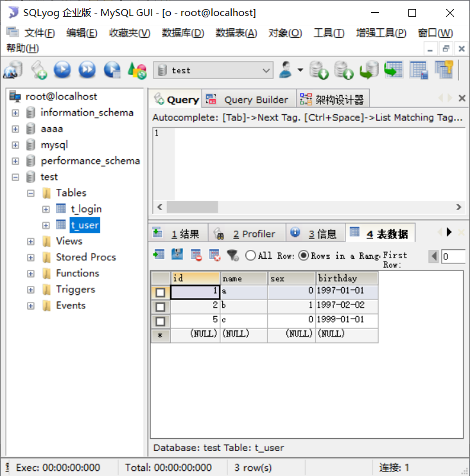This screenshot has height=476, width=470.
Task: Open the 数据库(D) menu
Action: [x=183, y=33]
